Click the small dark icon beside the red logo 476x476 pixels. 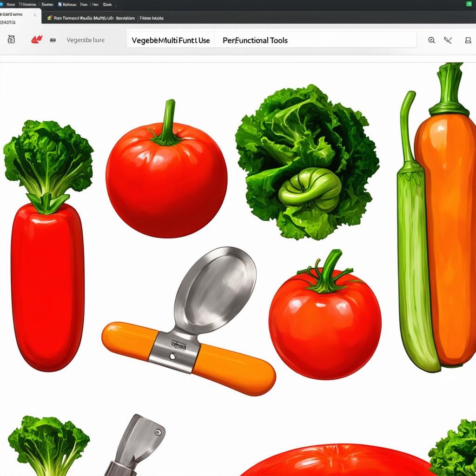point(53,40)
